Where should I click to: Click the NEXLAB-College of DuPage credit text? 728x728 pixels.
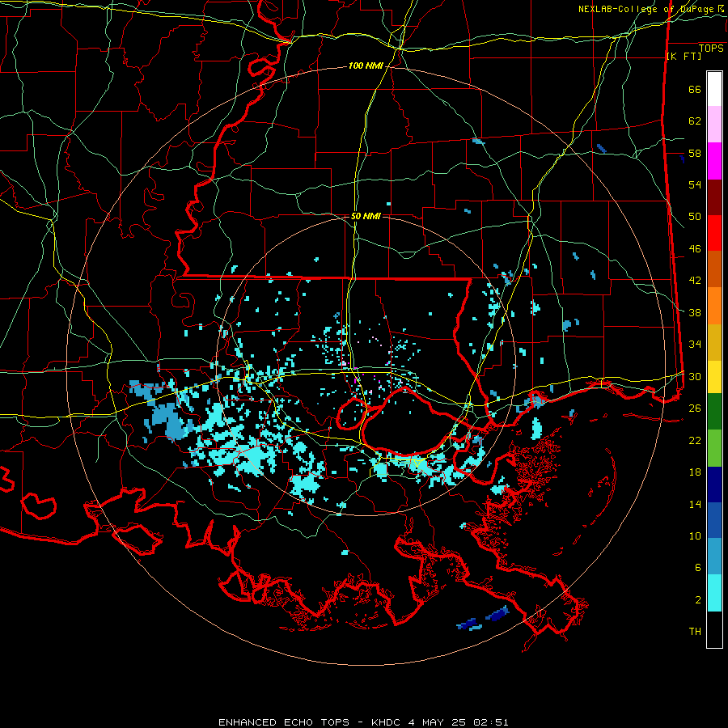[x=650, y=9]
